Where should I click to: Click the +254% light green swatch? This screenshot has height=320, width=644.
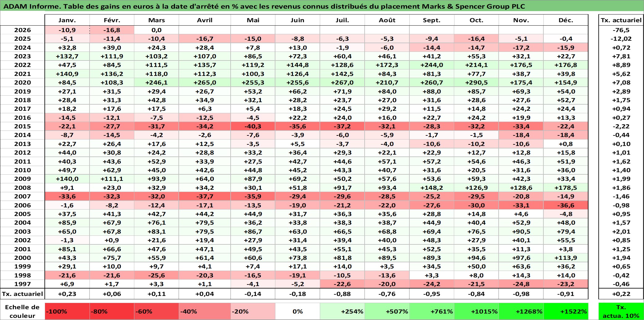[342, 311]
